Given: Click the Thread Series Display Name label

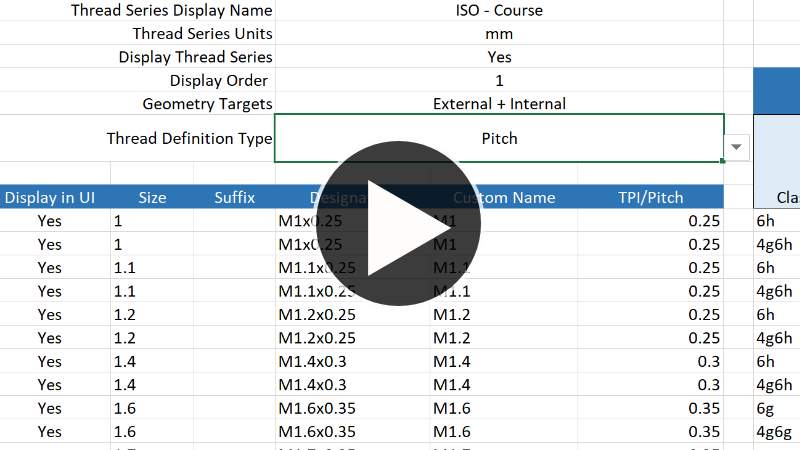Looking at the screenshot, I should tap(171, 11).
